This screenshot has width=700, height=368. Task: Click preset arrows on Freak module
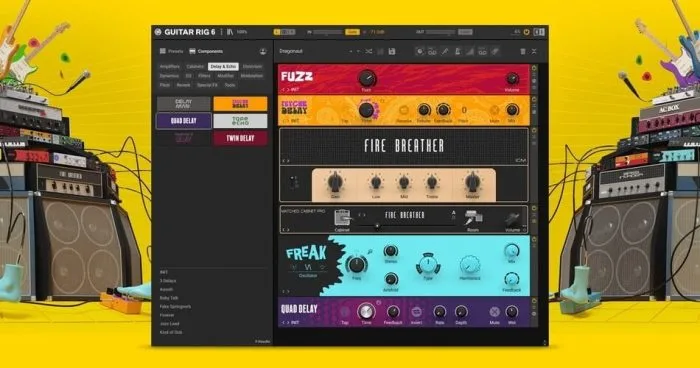click(286, 292)
